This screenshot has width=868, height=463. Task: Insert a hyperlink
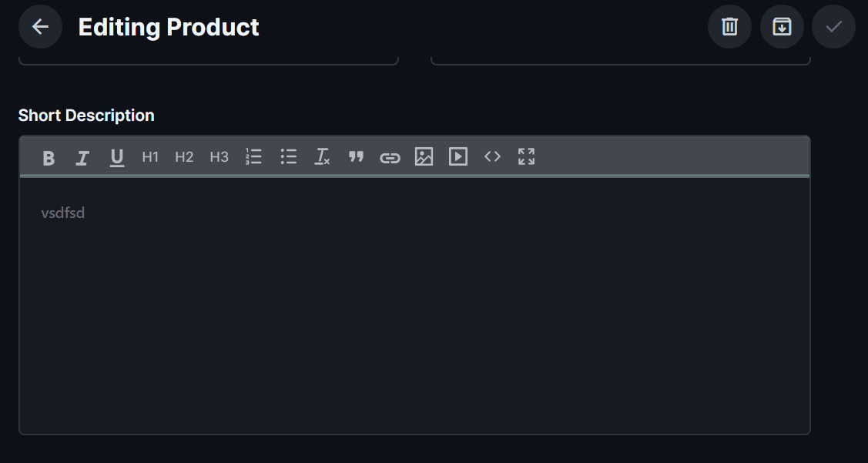pos(390,157)
